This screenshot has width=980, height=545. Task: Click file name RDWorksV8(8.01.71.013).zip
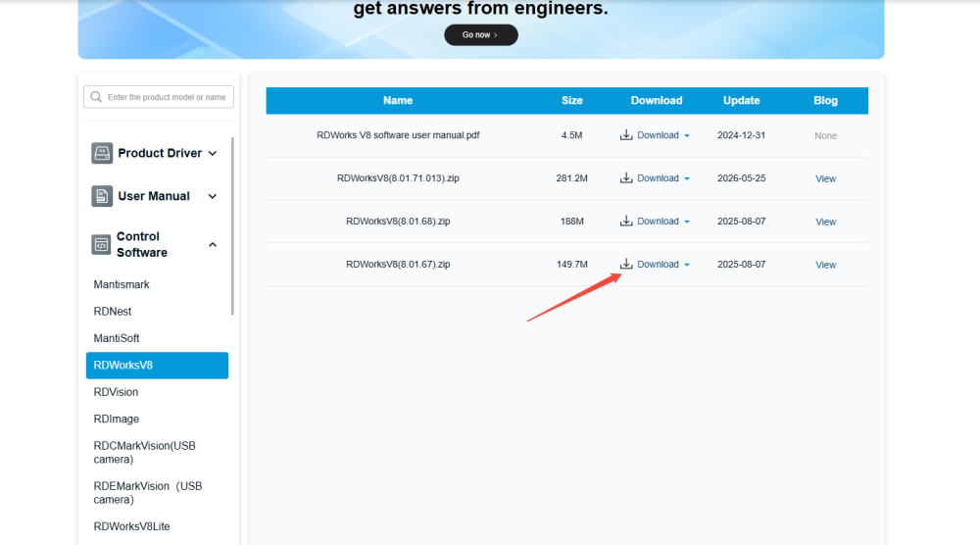tap(398, 178)
